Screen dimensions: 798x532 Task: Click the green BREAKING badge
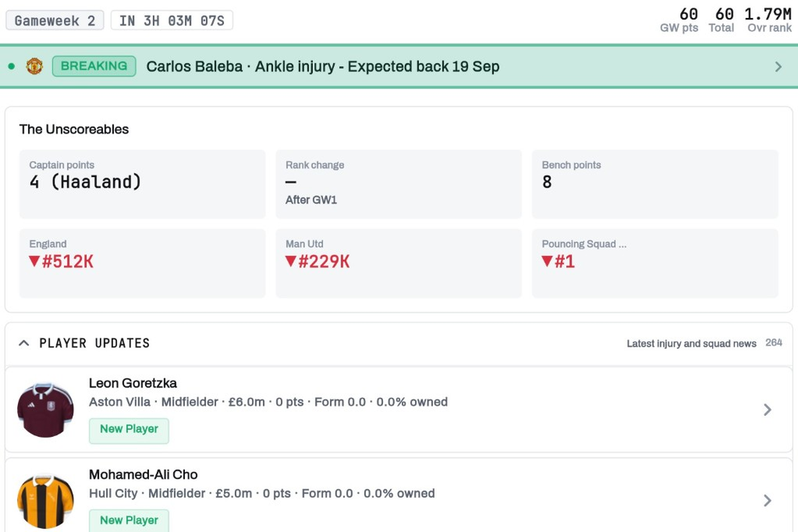pyautogui.click(x=94, y=66)
